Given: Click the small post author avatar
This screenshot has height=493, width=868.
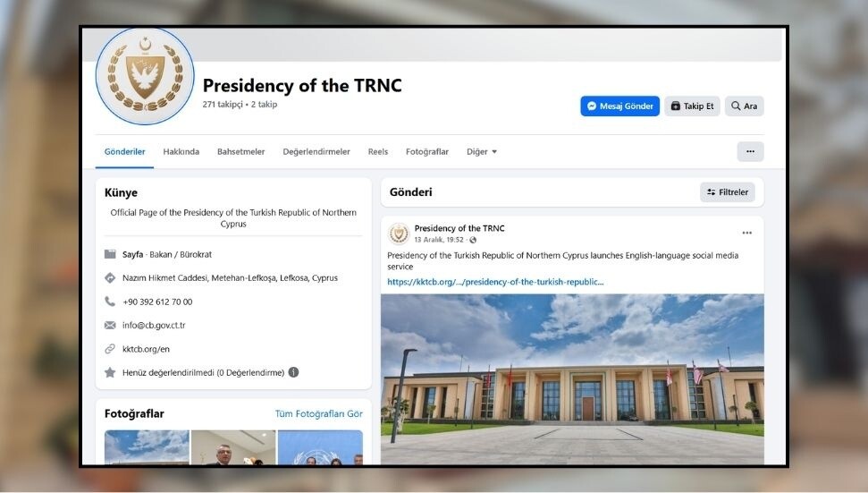Looking at the screenshot, I should (398, 234).
